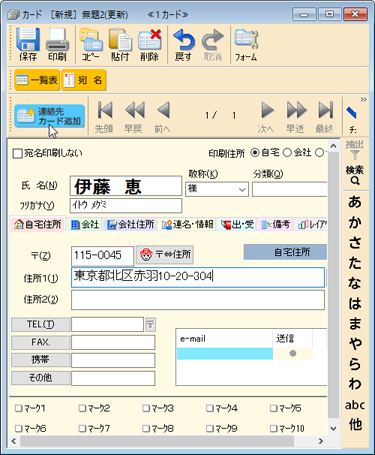Screen dimensions: 375x455
Task: Jump to the あ index letter
Action: [x=355, y=202]
